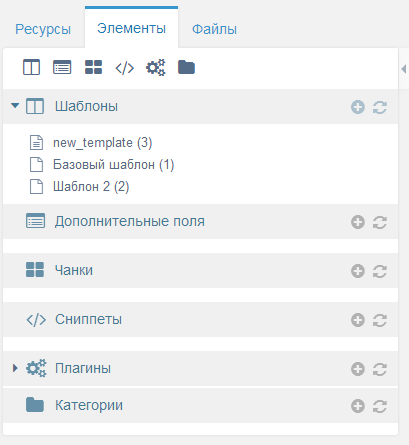Collapse the side panel with the edge arrow
Screen dimensions: 409x445
pos(404,69)
